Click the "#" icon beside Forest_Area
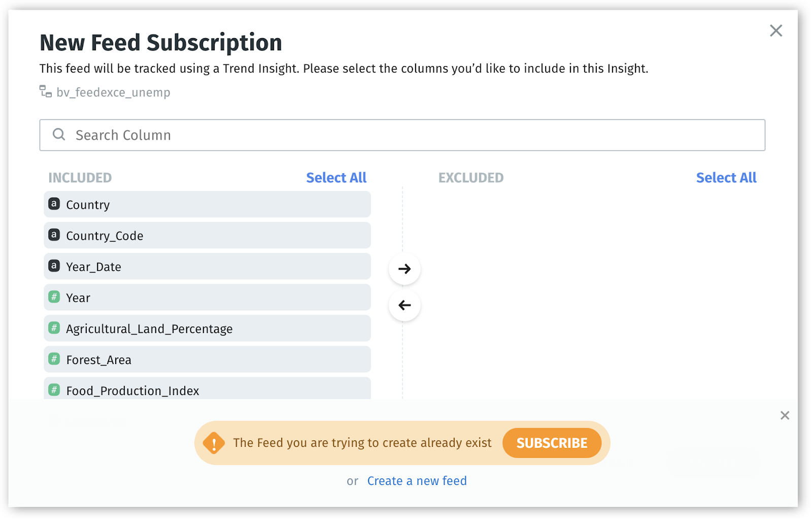 point(54,359)
